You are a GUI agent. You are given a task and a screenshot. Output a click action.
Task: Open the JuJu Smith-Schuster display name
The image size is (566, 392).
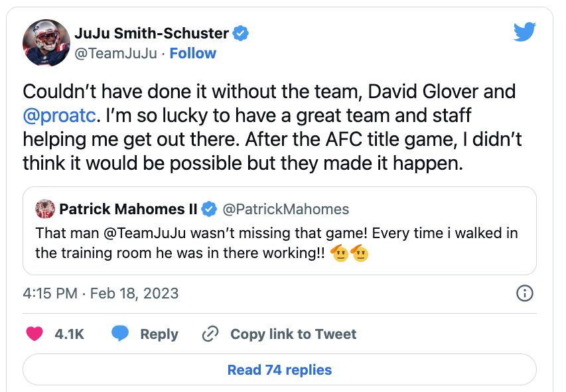151,33
